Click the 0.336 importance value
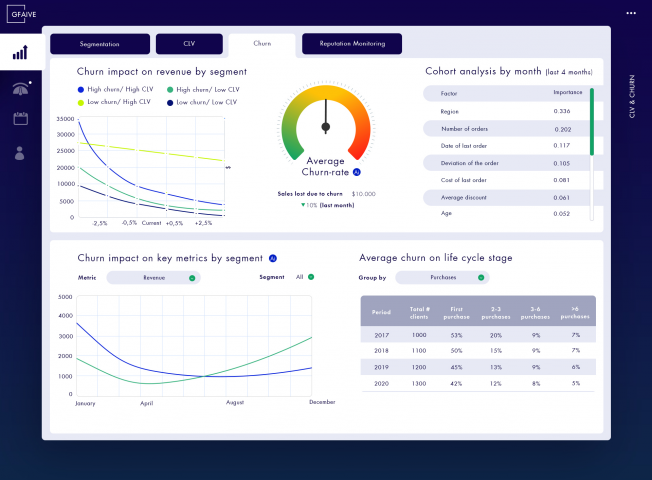The width and height of the screenshot is (652, 480). pos(562,111)
